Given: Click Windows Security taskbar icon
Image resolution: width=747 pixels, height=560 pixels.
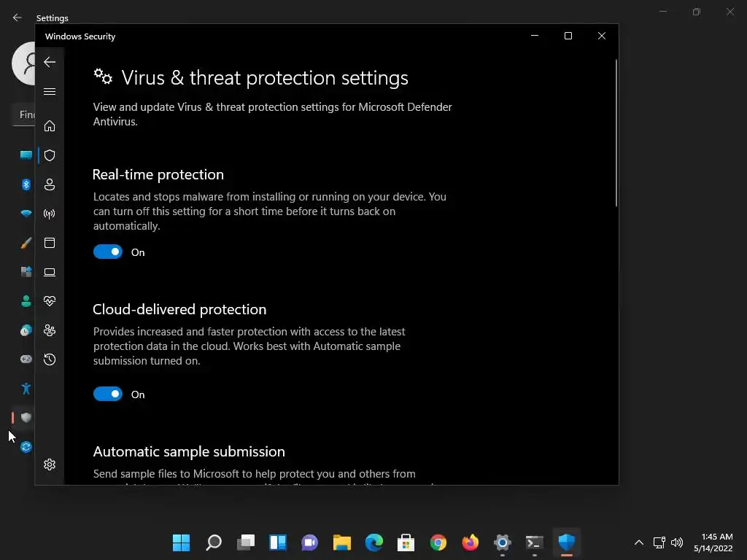Looking at the screenshot, I should coord(566,542).
